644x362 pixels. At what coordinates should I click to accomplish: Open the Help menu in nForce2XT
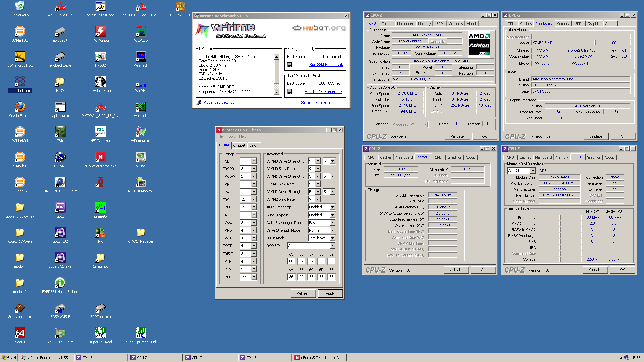point(243,136)
